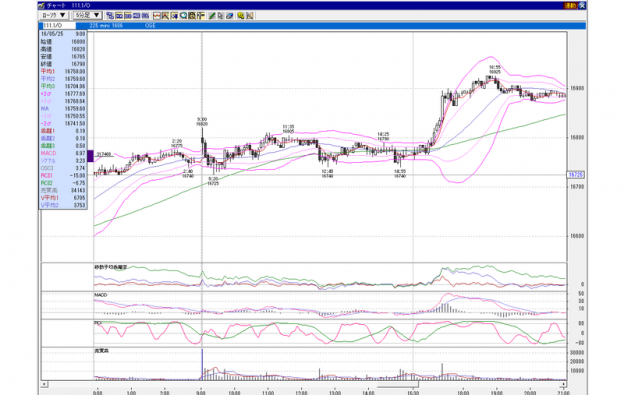Click the 16725 current price label
Screen dimensions: 624x395
575,175
